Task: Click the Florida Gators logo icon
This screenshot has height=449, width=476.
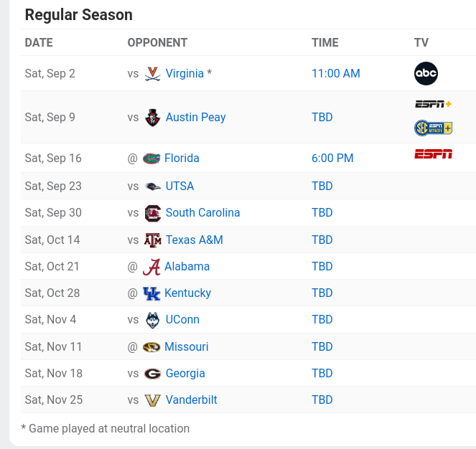Action: click(151, 158)
